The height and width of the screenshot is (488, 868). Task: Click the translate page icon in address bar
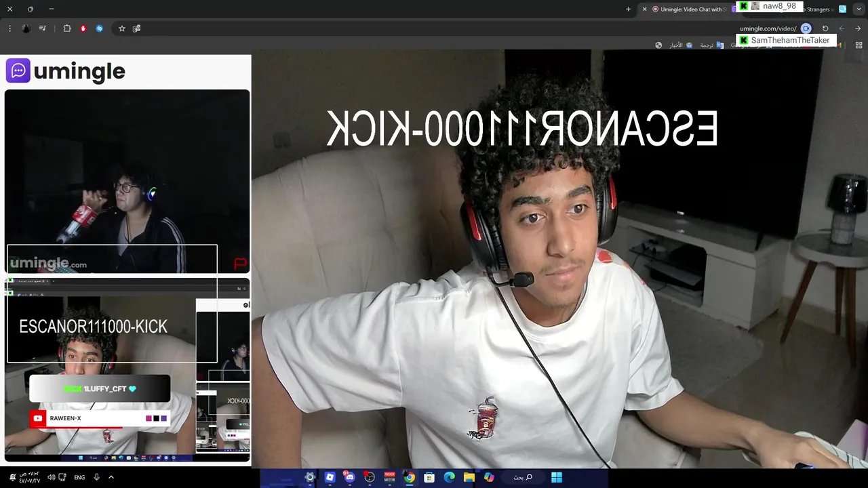[136, 28]
